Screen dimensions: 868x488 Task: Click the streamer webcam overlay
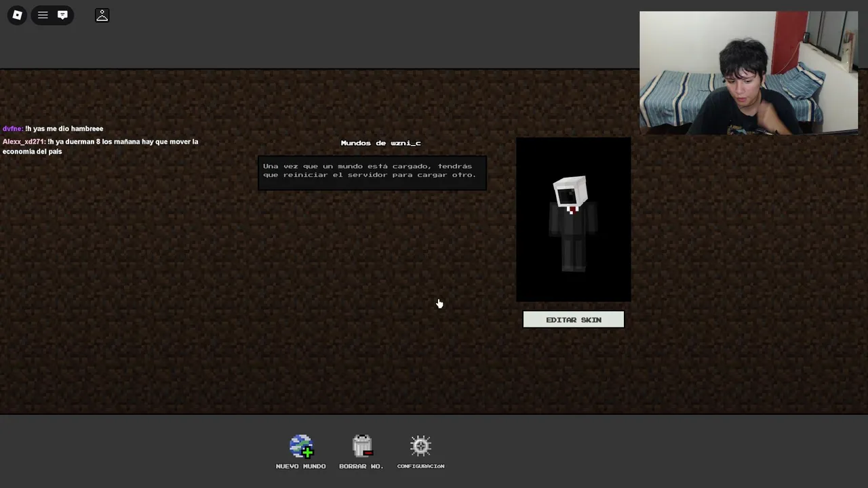coord(749,72)
